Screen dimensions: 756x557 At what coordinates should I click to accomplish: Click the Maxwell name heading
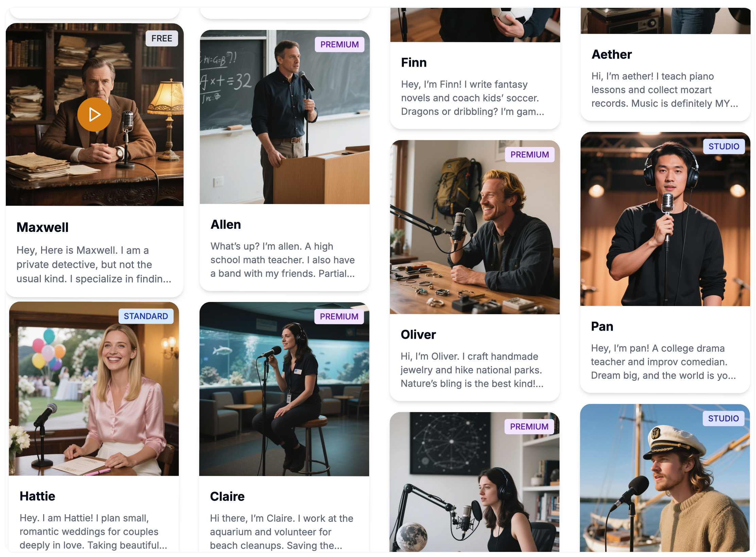tap(42, 227)
